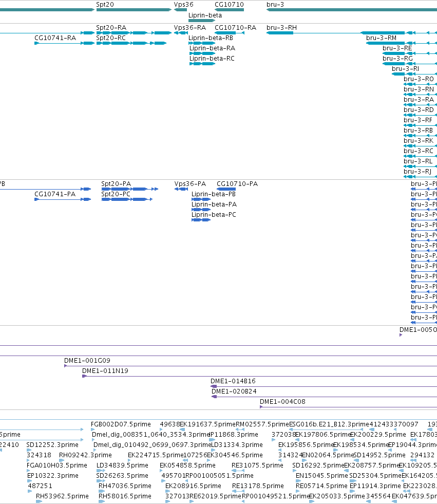This screenshot has height=504, width=437.
Task: Select EST label RH09242.3prime
Action: tap(85, 455)
